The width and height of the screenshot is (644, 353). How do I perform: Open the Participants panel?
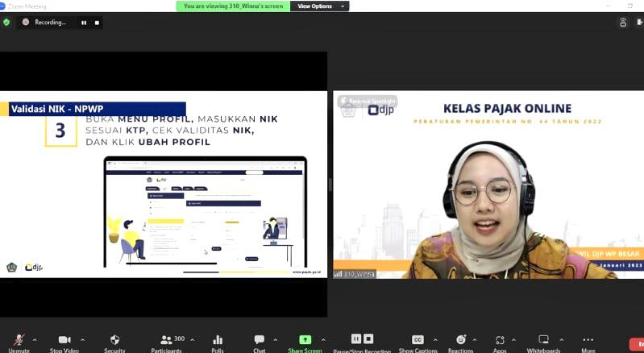(x=167, y=340)
